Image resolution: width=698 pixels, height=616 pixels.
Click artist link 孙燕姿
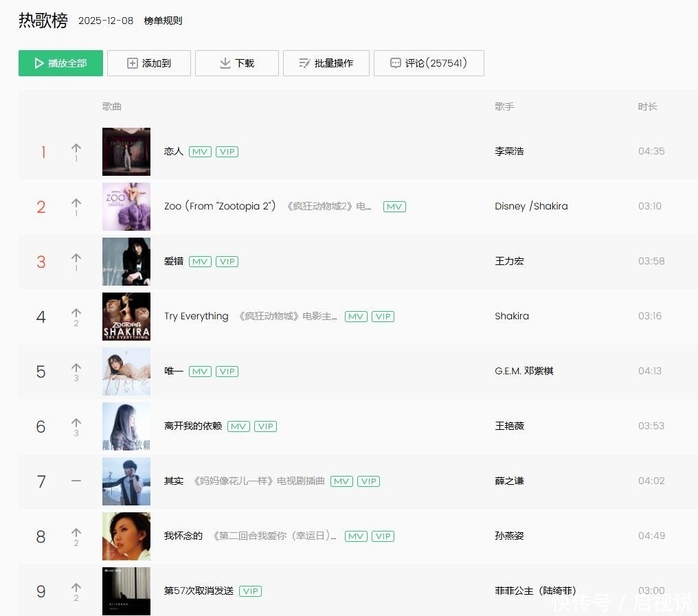509,536
